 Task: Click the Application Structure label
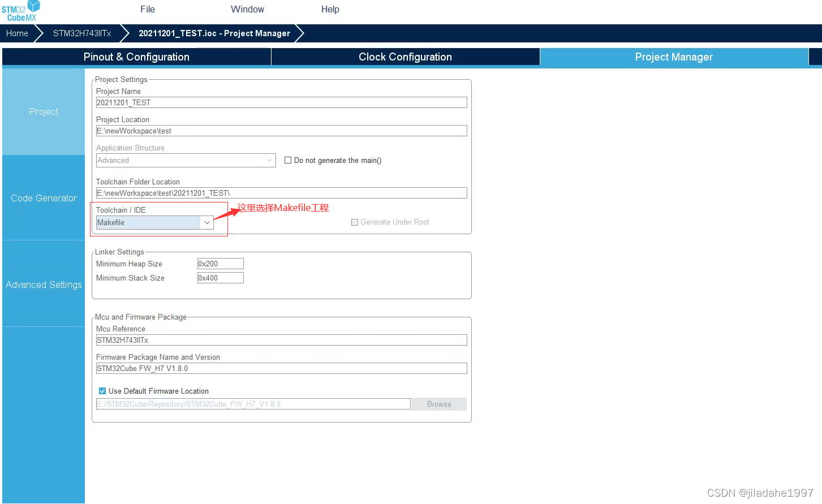[x=130, y=148]
